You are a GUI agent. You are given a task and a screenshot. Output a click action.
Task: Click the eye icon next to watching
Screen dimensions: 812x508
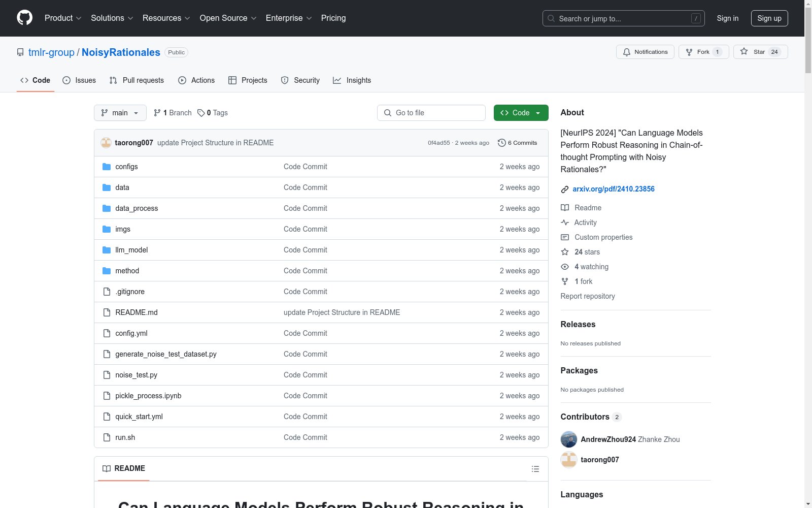point(565,267)
